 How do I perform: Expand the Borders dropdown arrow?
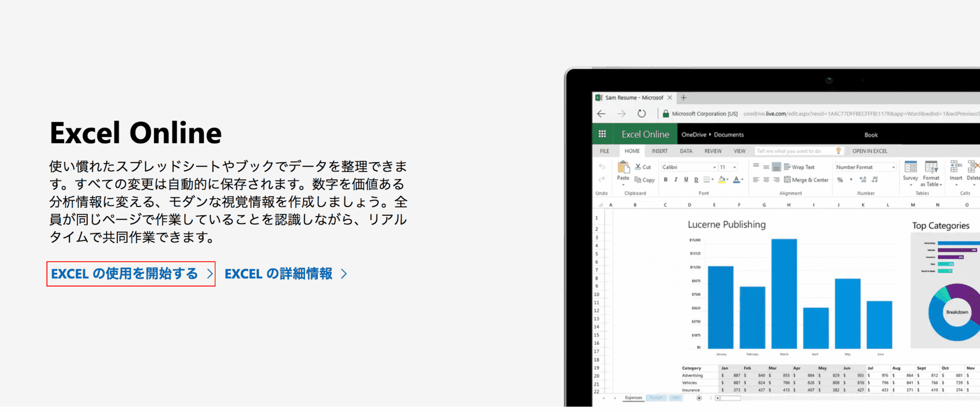pyautogui.click(x=713, y=179)
